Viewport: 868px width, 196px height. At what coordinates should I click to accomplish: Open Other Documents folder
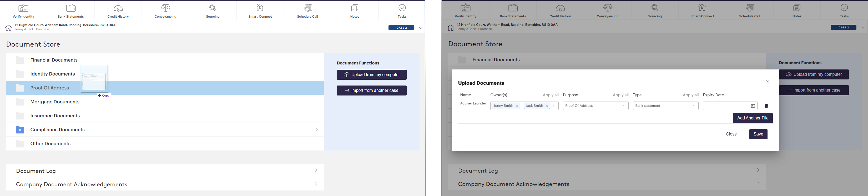[165, 143]
